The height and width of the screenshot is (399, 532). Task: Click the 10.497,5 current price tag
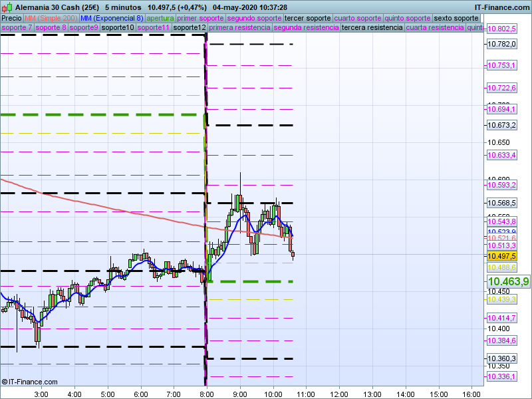point(502,256)
